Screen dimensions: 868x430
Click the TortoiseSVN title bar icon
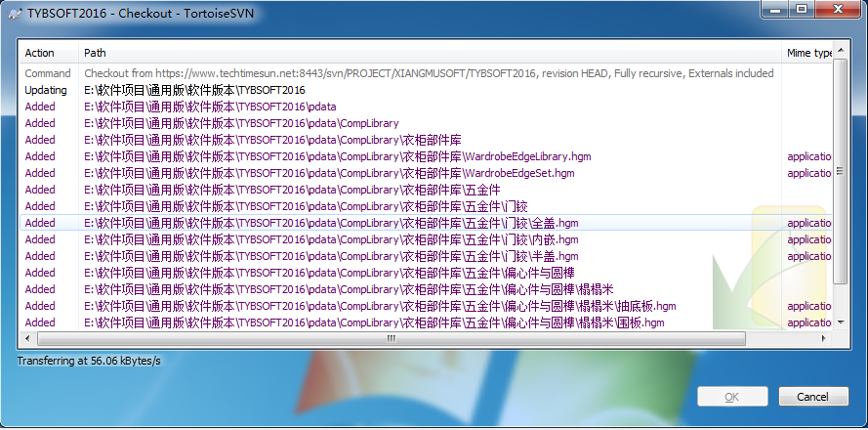click(x=15, y=14)
